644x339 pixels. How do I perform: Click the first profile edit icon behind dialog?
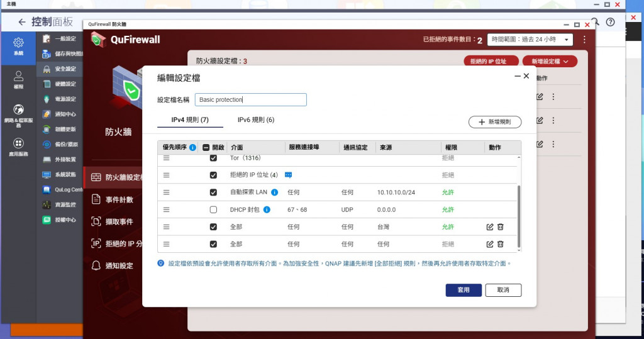click(x=540, y=97)
